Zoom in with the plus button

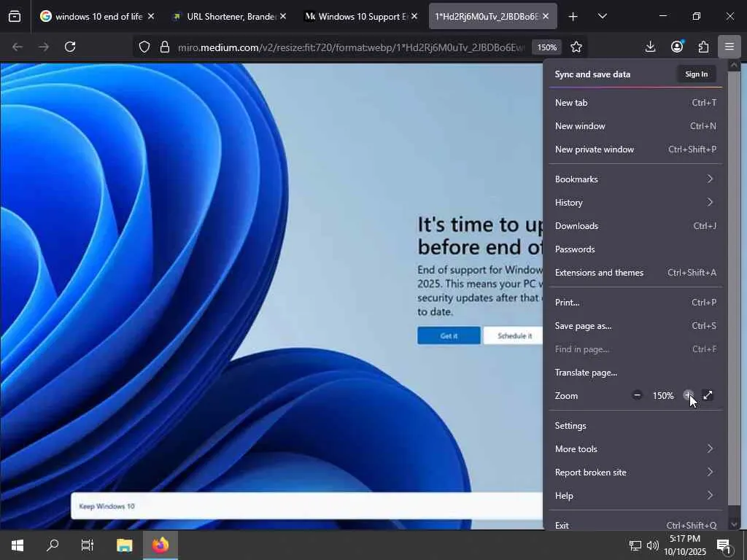[688, 395]
